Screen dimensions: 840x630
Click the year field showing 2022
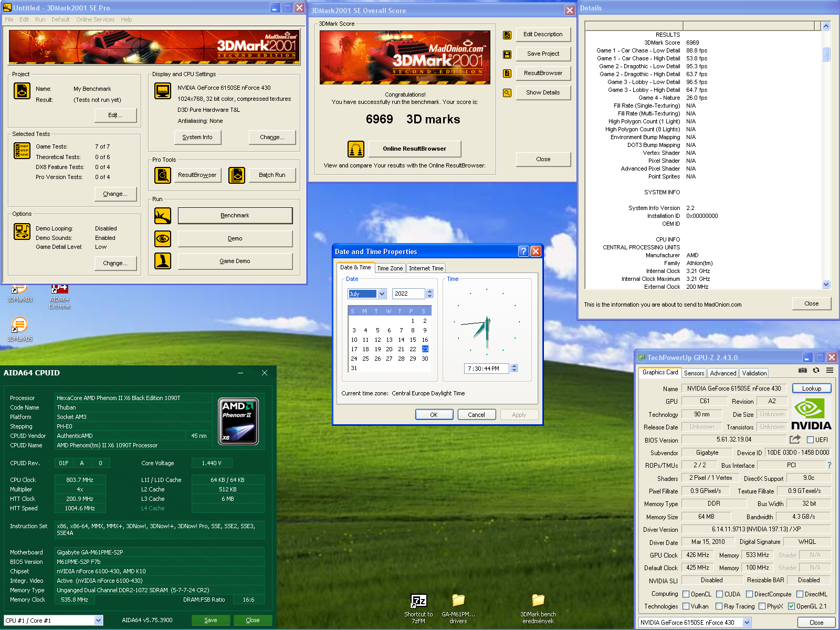point(409,294)
